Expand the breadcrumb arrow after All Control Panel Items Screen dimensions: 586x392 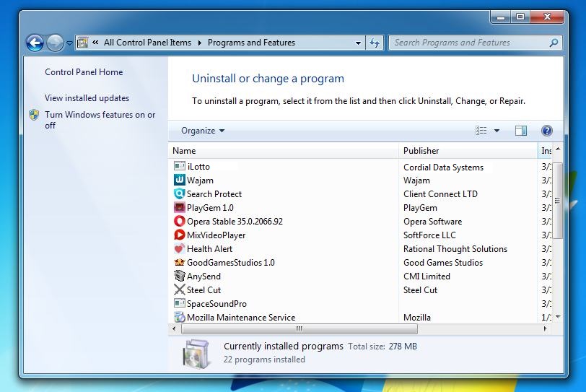(200, 43)
